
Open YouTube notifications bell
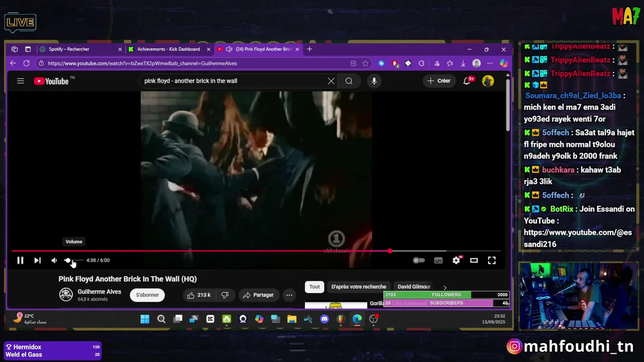[467, 81]
